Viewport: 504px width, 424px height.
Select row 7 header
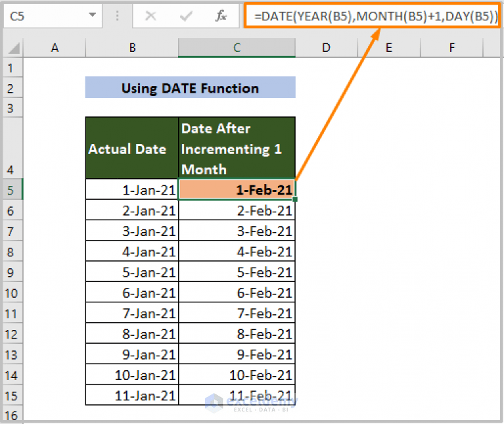(x=12, y=231)
